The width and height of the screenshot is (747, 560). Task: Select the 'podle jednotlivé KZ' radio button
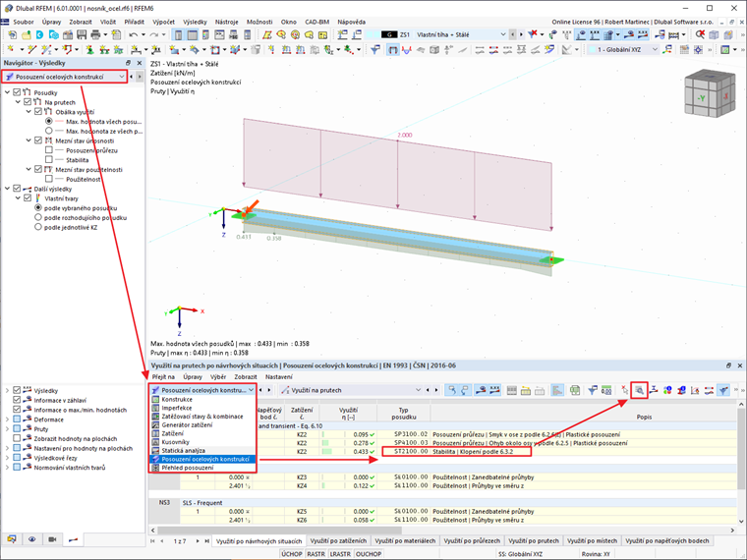38,227
